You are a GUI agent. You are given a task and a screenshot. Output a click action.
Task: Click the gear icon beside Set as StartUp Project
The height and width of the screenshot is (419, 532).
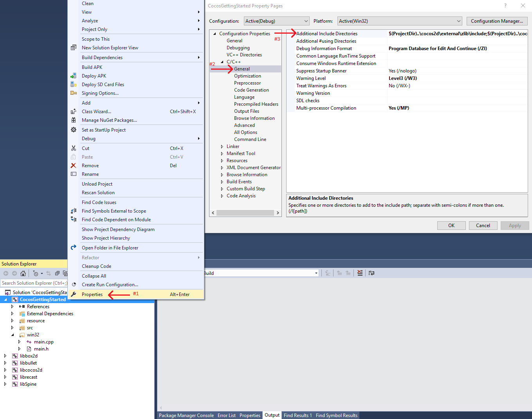tap(74, 130)
